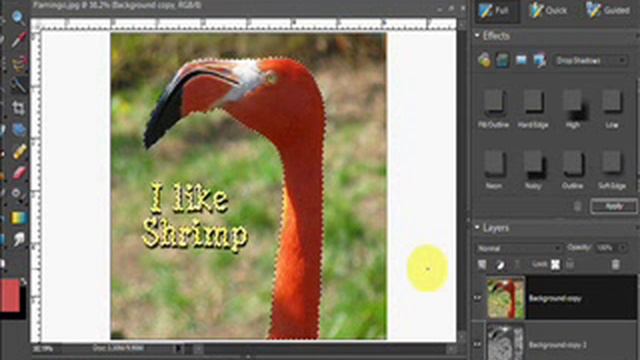The width and height of the screenshot is (640, 360).
Task: Click the "Background copy 2" layer name
Action: pos(557,345)
